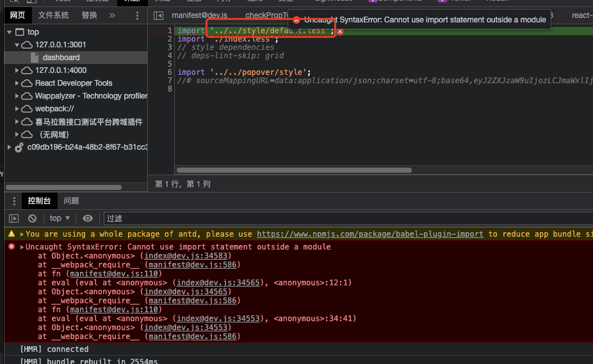Switch to the 控制台 drawer tab
Image resolution: width=593 pixels, height=364 pixels.
(39, 201)
